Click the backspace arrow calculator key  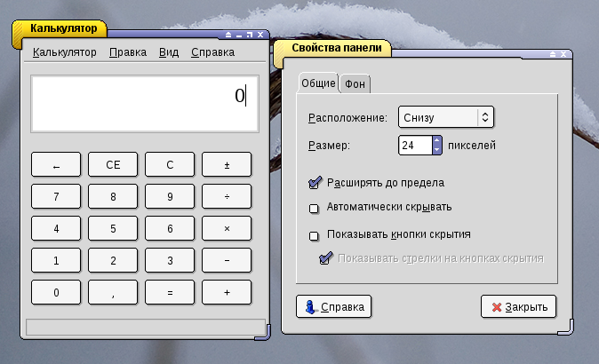tap(56, 164)
